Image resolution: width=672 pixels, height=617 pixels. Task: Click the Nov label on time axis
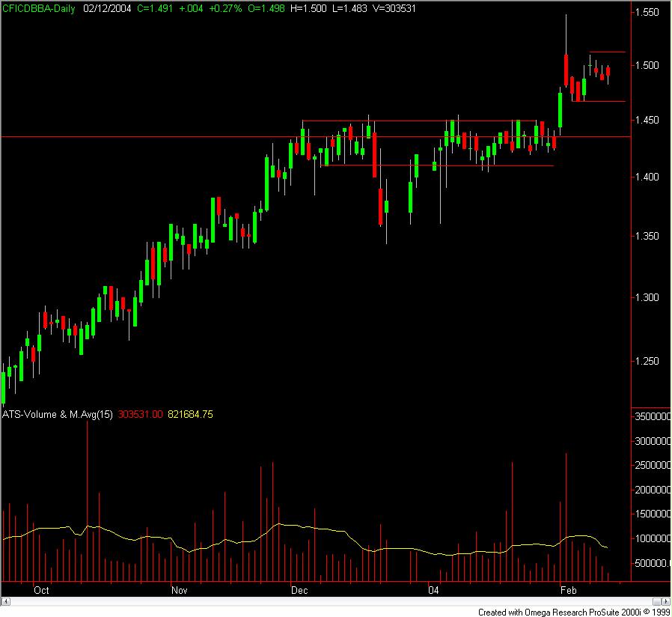180,590
